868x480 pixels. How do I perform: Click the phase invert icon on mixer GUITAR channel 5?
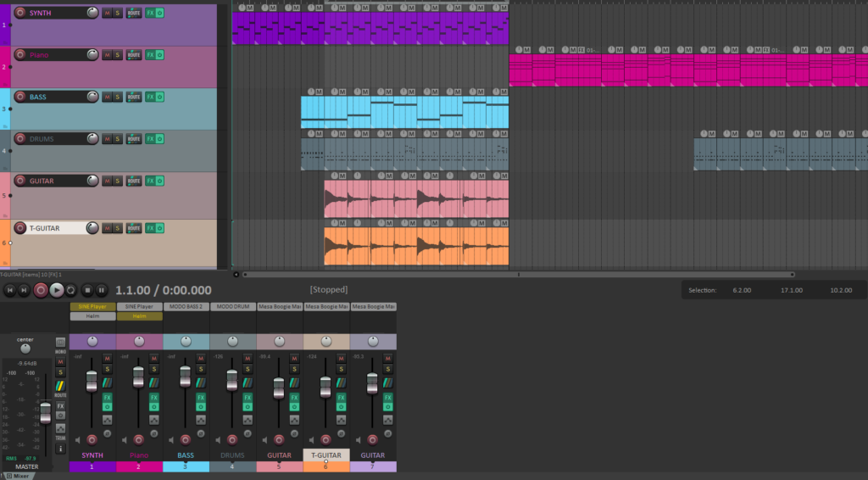click(x=292, y=432)
